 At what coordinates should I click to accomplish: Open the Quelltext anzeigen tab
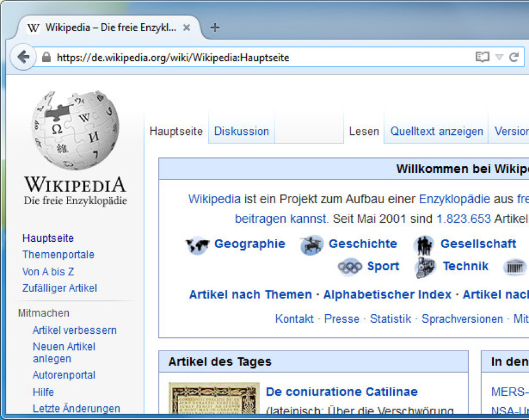pyautogui.click(x=436, y=131)
